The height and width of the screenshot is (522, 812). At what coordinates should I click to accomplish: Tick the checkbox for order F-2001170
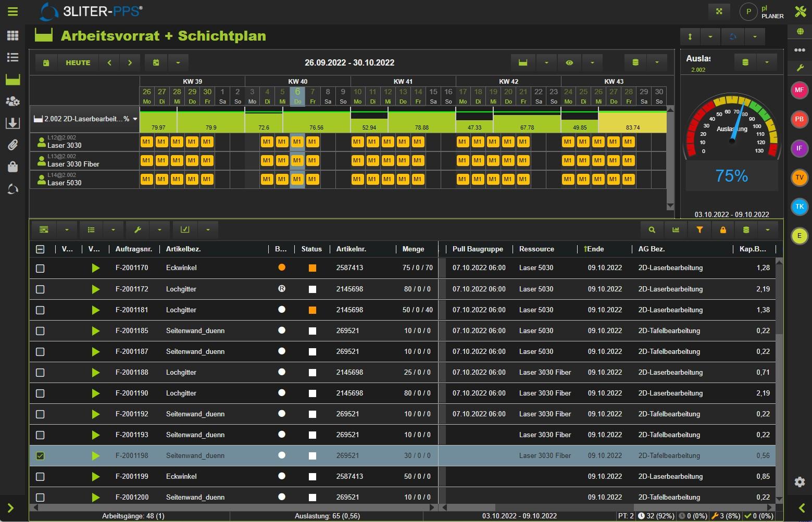pos(40,269)
